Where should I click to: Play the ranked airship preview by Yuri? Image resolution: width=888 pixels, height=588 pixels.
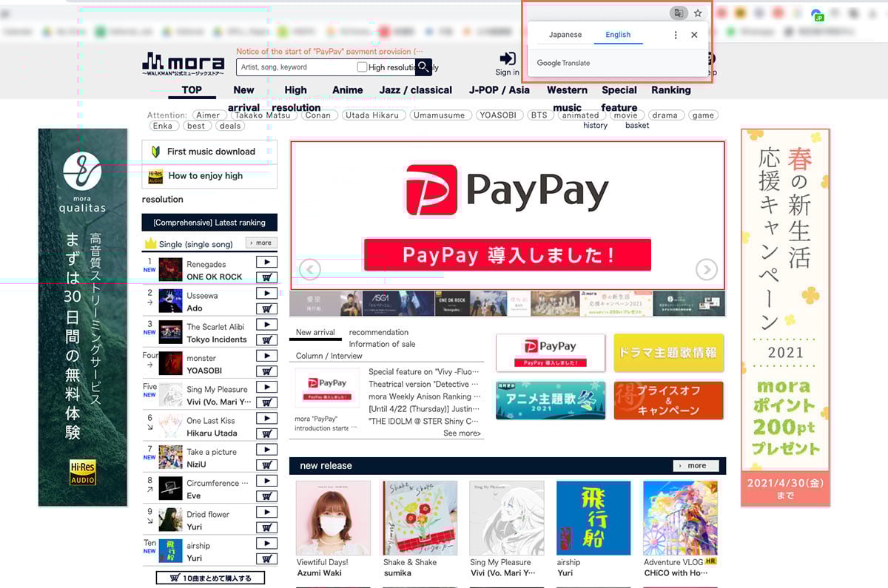pos(266,544)
